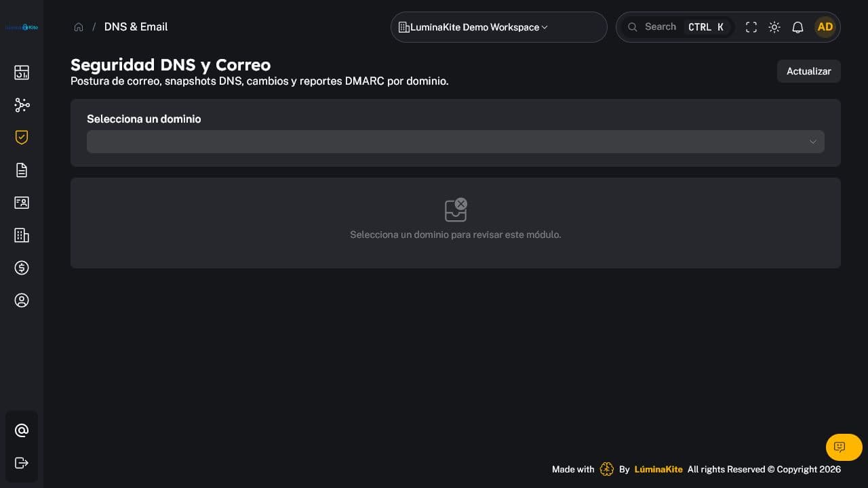Toggle fullscreen mode icon
868x488 pixels.
751,27
